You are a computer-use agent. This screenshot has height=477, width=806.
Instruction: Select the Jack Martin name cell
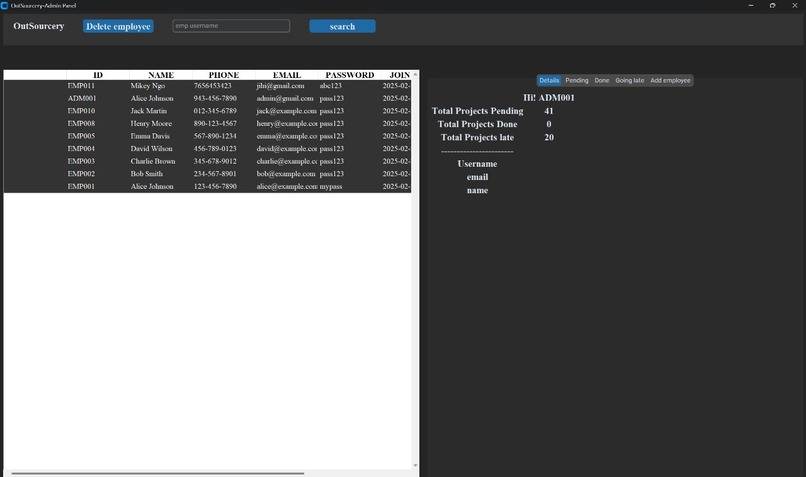pos(149,111)
